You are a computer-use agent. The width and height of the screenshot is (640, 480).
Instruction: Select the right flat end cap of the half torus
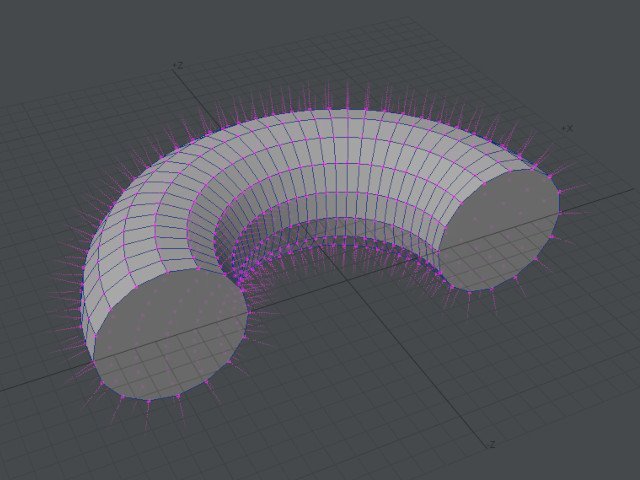[x=499, y=230]
